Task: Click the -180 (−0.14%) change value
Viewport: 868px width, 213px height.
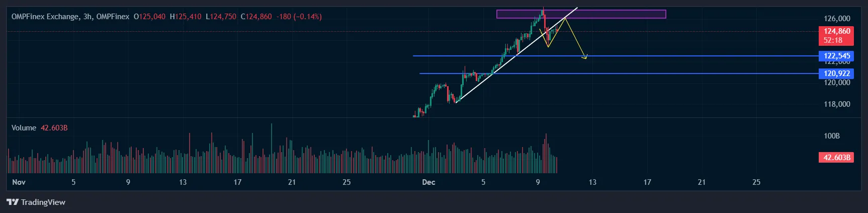Action: pos(299,17)
